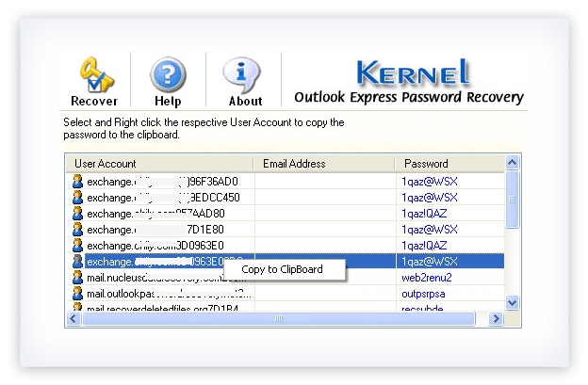
Task: Click user icon of row ending 3EDCC450
Action: click(x=77, y=198)
